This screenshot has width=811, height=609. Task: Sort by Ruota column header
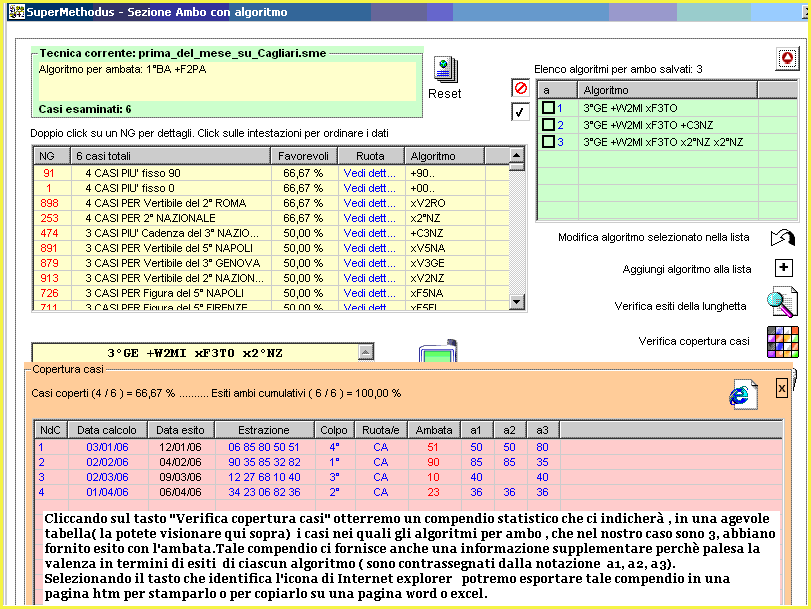click(370, 156)
